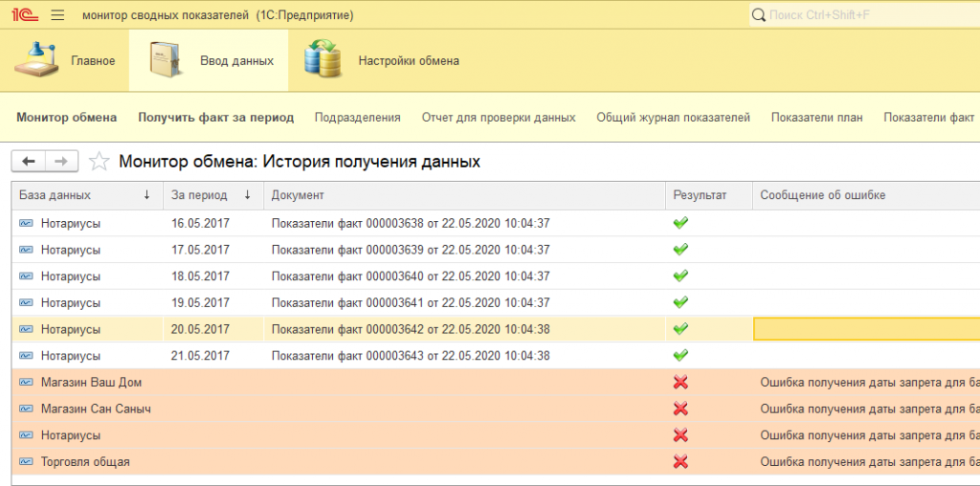This screenshot has height=486, width=980.
Task: Click red cross for Торговля общая
Action: [680, 462]
